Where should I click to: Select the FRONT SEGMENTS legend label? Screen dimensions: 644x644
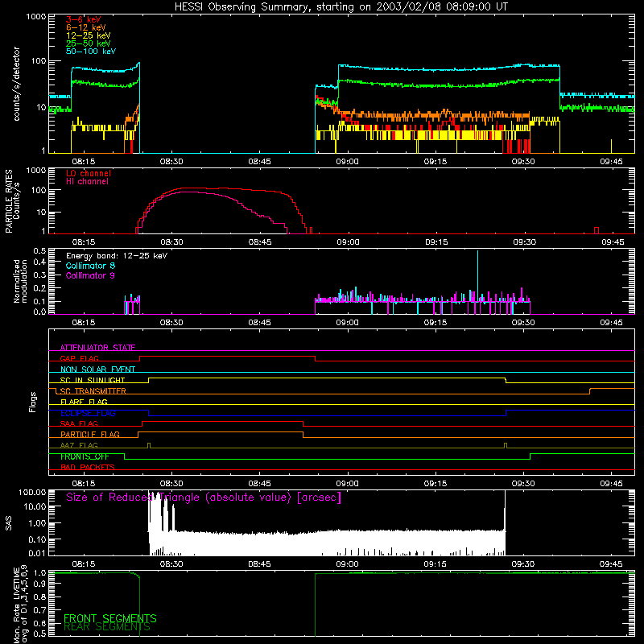[110, 618]
